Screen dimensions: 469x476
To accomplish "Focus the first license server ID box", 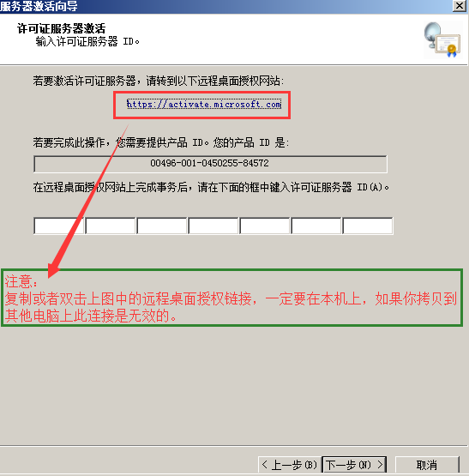I will [58, 226].
